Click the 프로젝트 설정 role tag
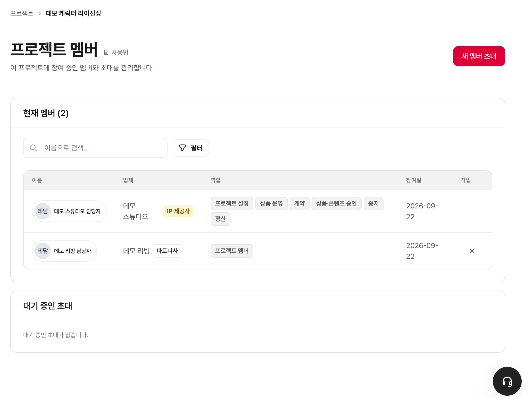This screenshot has width=532, height=407. coord(232,203)
